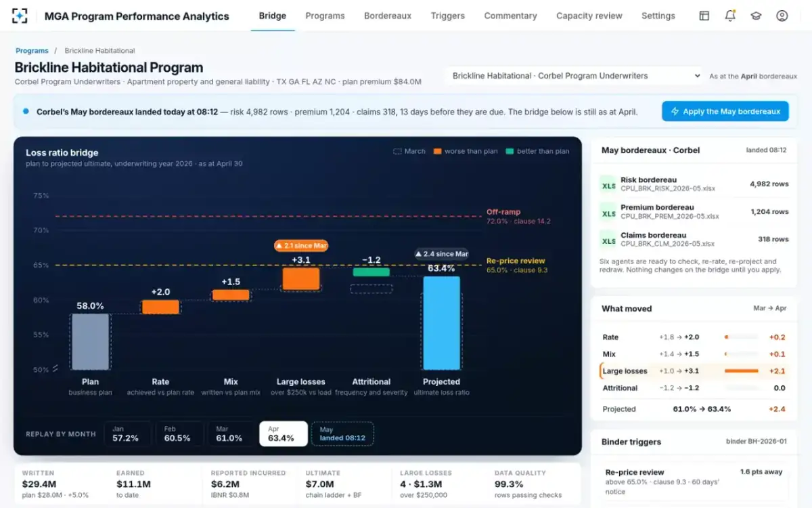Click the Ultimate $7.0M metric
Image resolution: width=812 pixels, height=508 pixels.
pos(343,484)
